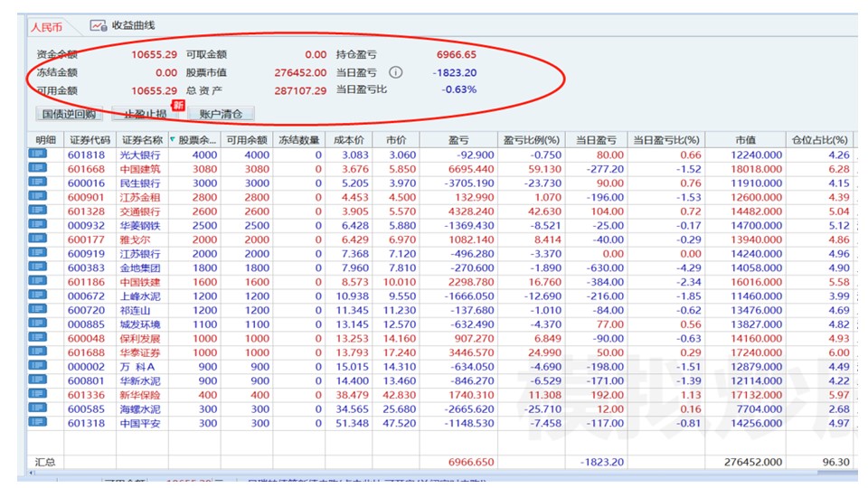Open details icon for 华泰证券 row
This screenshot has height=488, width=868.
click(38, 352)
